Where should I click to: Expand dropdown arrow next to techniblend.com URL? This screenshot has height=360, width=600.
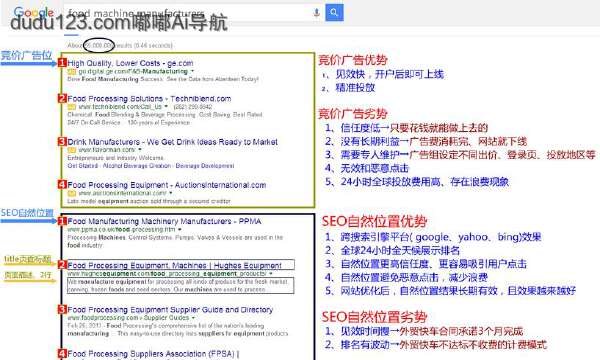click(166, 107)
